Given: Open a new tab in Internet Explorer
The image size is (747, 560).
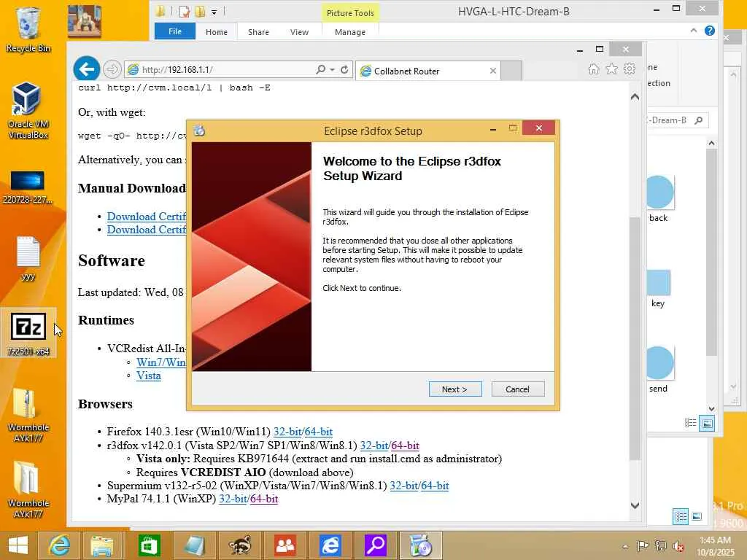Looking at the screenshot, I should 511,71.
